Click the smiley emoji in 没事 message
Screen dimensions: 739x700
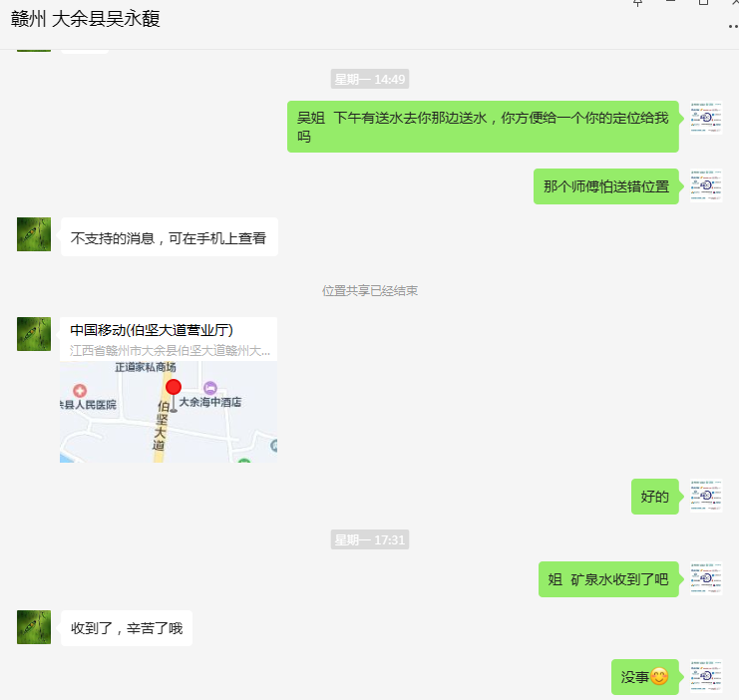[659, 677]
